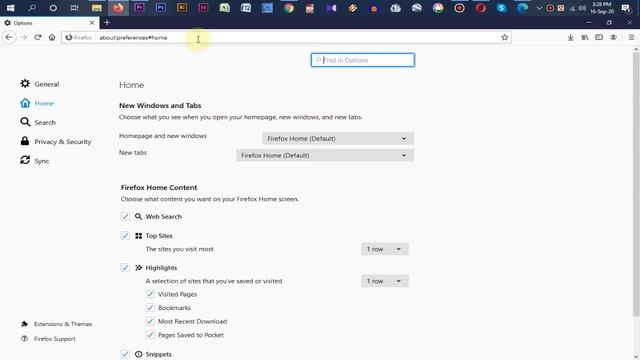Uncheck Visited Pages option
Screen dimensions: 640x360
[150, 294]
